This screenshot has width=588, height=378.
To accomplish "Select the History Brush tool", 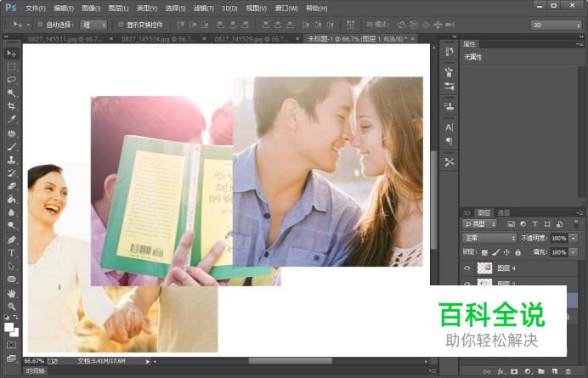I will pos(12,173).
